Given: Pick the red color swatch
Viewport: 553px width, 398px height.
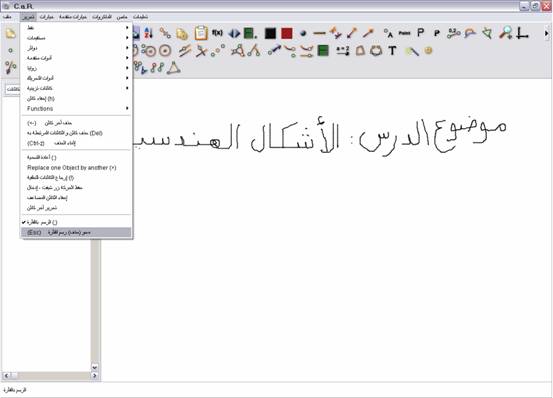Looking at the screenshot, I should pyautogui.click(x=287, y=33).
